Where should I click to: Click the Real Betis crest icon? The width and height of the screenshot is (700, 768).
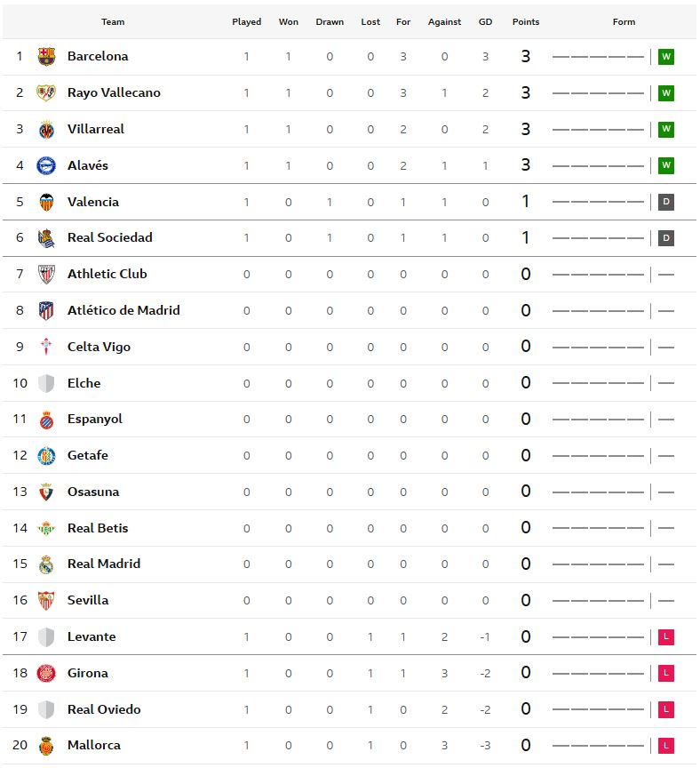click(x=46, y=529)
